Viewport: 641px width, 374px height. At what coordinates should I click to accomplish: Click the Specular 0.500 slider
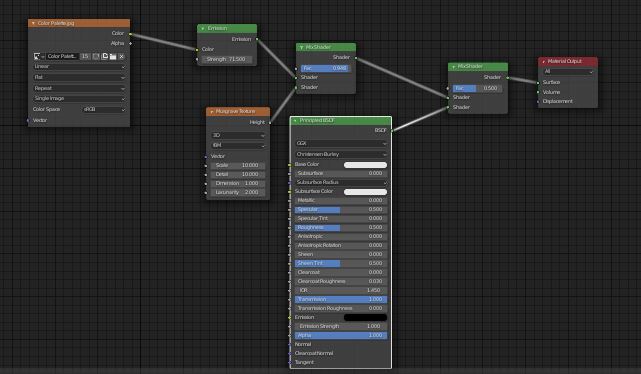point(341,210)
